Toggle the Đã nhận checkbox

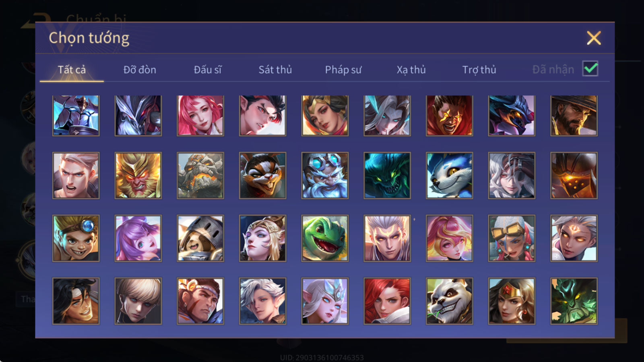(x=590, y=69)
